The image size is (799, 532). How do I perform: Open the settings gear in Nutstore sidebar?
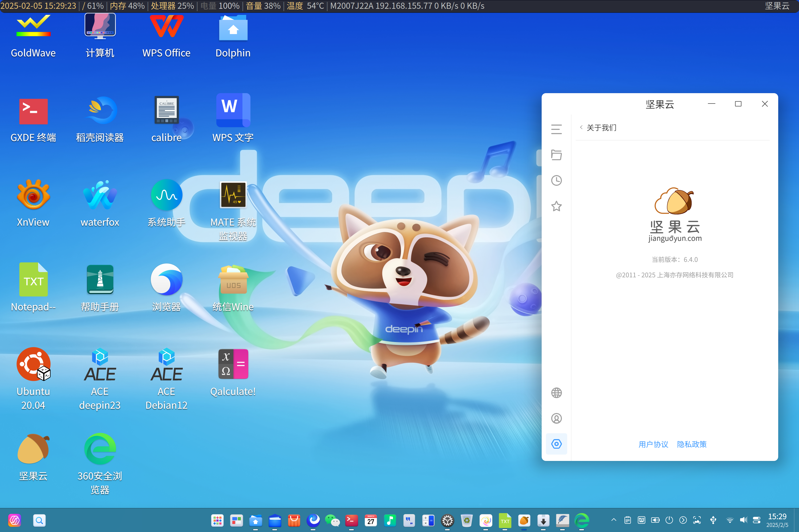point(556,444)
